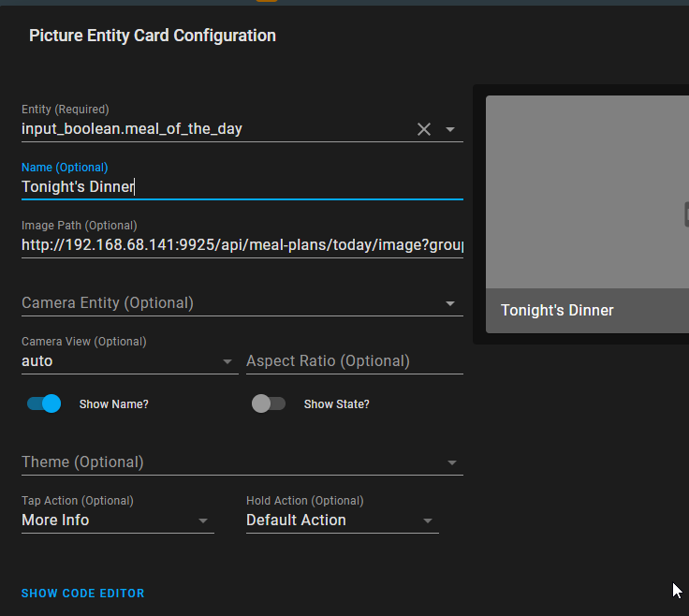The image size is (689, 616).
Task: Click the Image Path URL field
Action: (x=242, y=244)
